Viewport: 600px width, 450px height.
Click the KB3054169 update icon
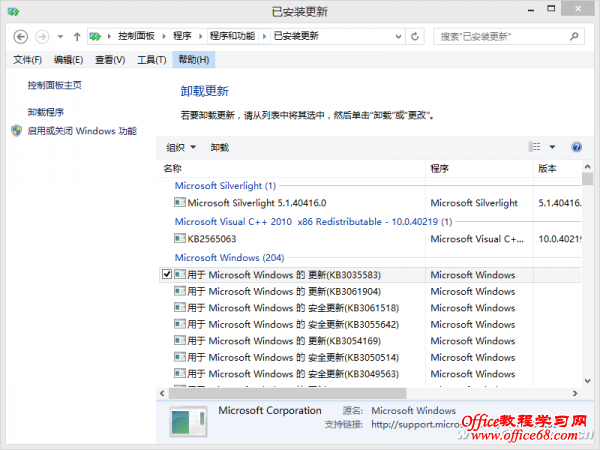180,341
